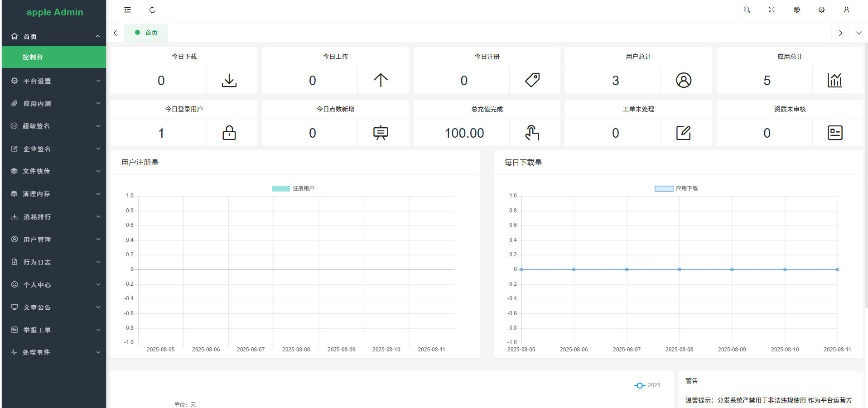This screenshot has width=868, height=408.
Task: Click the apple Admin logo link
Action: click(x=54, y=12)
